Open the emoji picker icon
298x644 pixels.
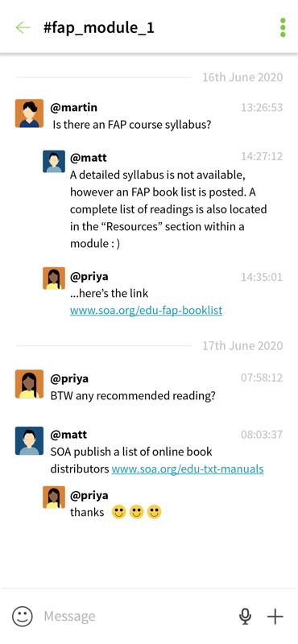coord(23,616)
